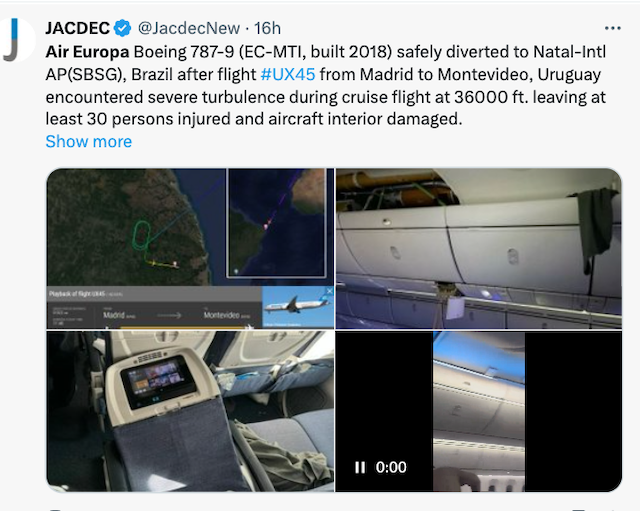Open the damaged overhead bins photo
The width and height of the screenshot is (640, 511).
tap(478, 248)
